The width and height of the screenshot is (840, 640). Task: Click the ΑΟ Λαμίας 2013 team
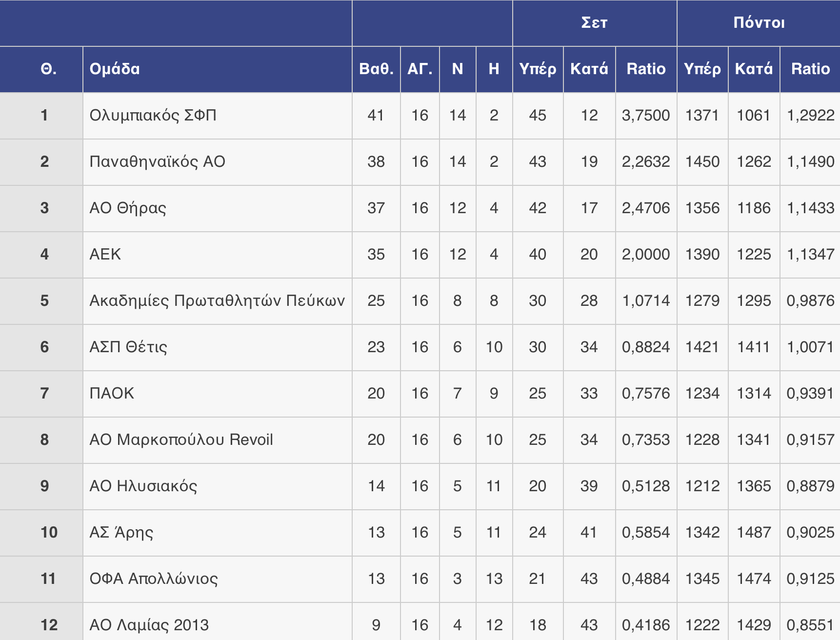coord(149,625)
